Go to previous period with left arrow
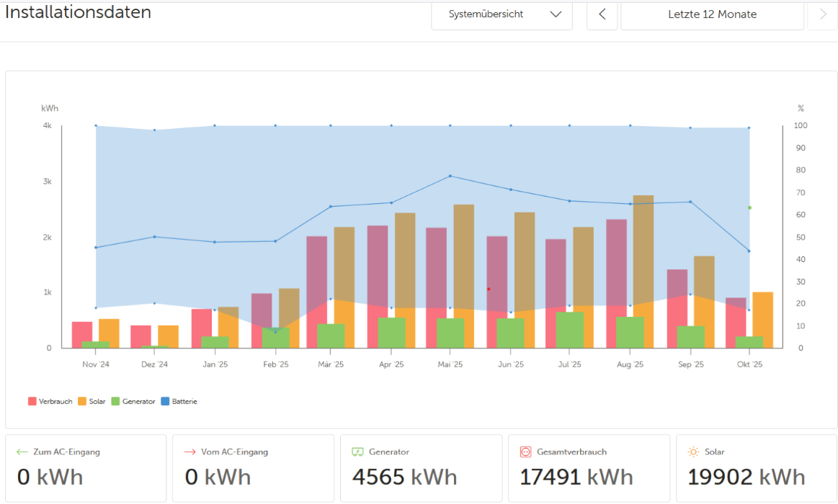 (x=602, y=14)
